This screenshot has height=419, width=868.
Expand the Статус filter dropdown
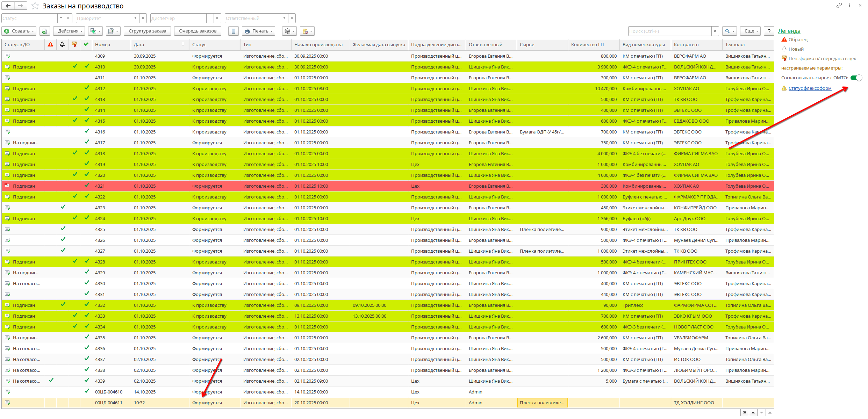click(61, 18)
